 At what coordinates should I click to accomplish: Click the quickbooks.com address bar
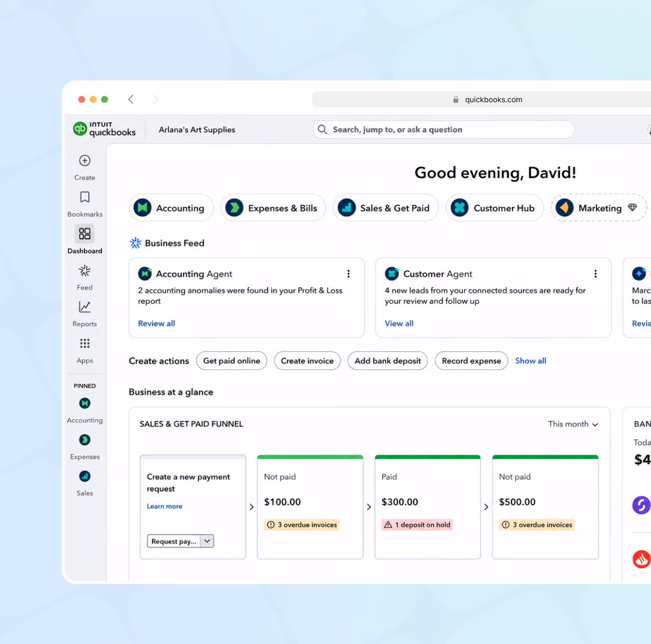(x=481, y=100)
